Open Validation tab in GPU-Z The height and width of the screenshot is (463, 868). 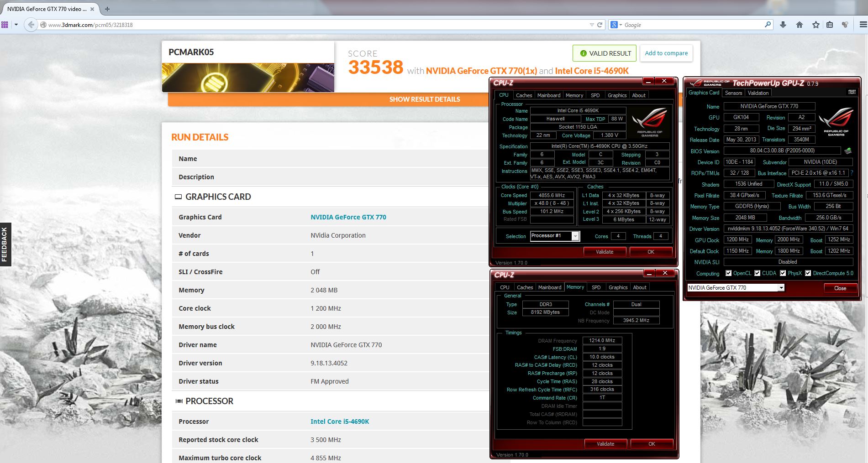click(758, 93)
